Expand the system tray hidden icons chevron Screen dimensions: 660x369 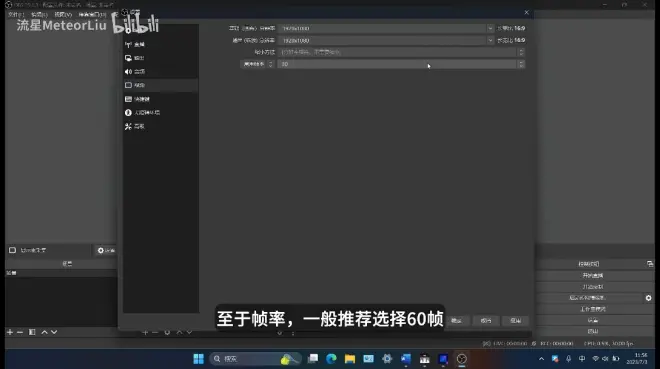tap(541, 358)
